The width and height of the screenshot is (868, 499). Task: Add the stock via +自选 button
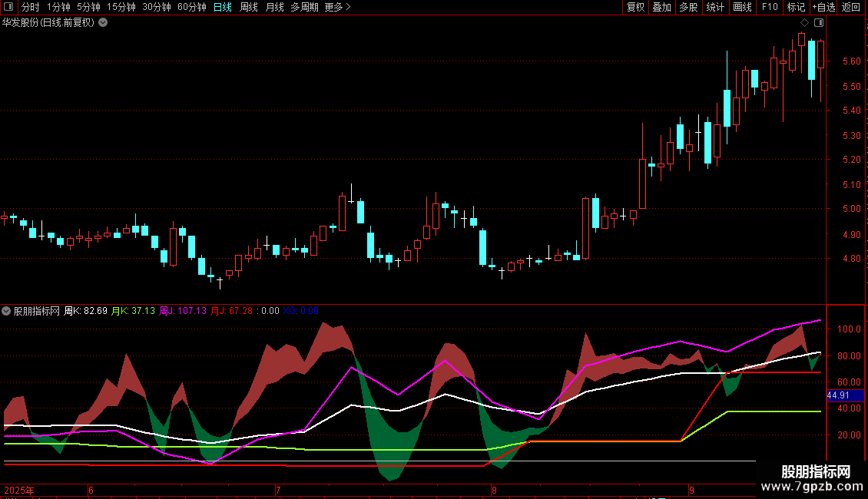click(823, 8)
